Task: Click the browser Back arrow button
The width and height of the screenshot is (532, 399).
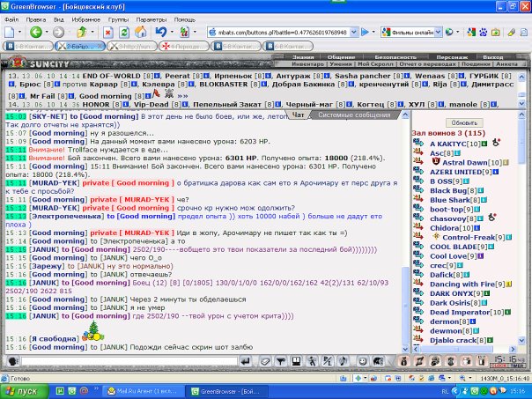Action: [35, 33]
